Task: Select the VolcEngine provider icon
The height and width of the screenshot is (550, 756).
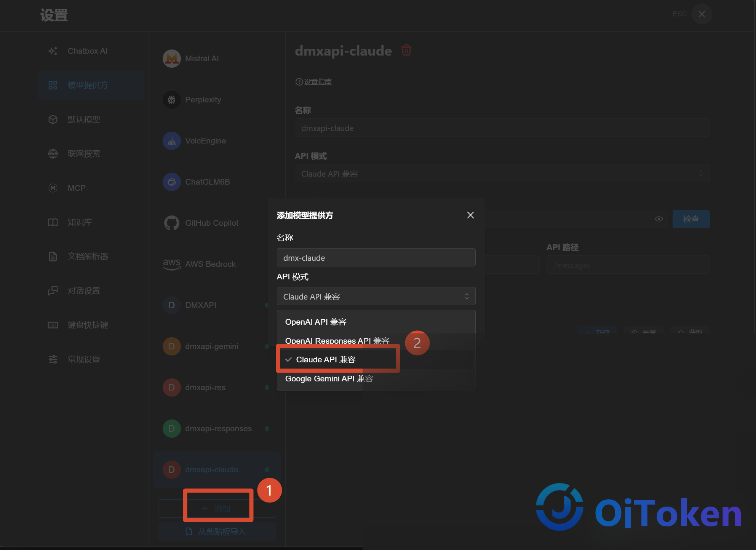Action: 172,141
